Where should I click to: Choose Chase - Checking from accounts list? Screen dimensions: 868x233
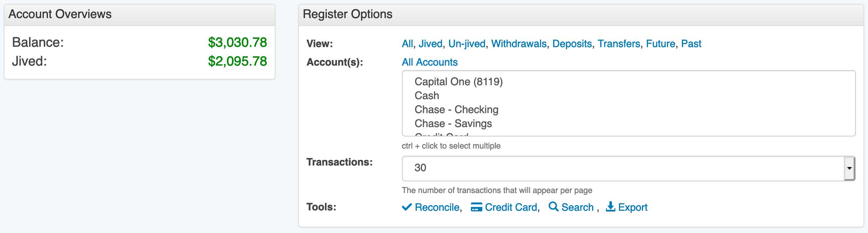point(456,110)
